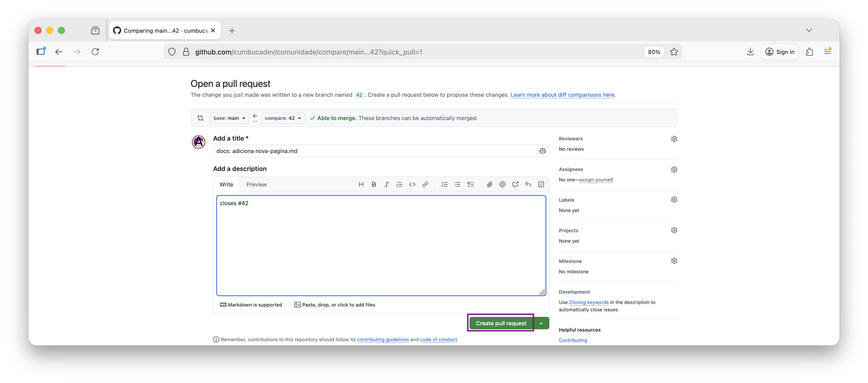Mention a user with the @ icon
Screen dimensions: 868x383
pyautogui.click(x=502, y=184)
